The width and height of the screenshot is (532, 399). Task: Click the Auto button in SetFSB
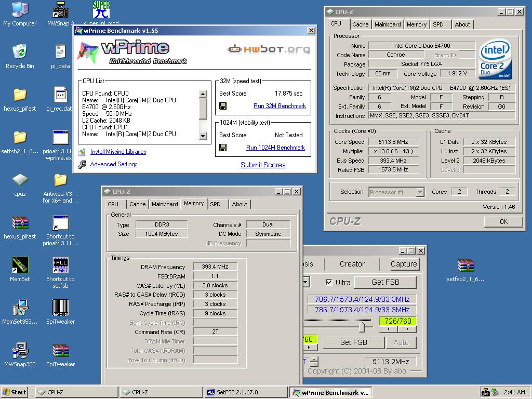(x=401, y=343)
